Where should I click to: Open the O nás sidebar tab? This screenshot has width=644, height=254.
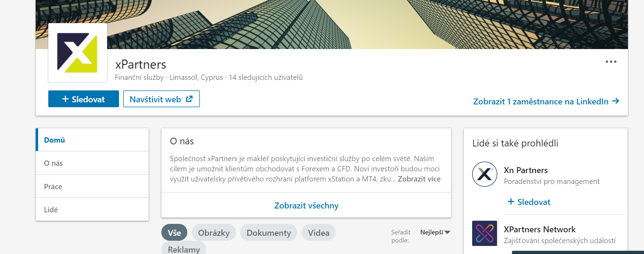pos(54,163)
